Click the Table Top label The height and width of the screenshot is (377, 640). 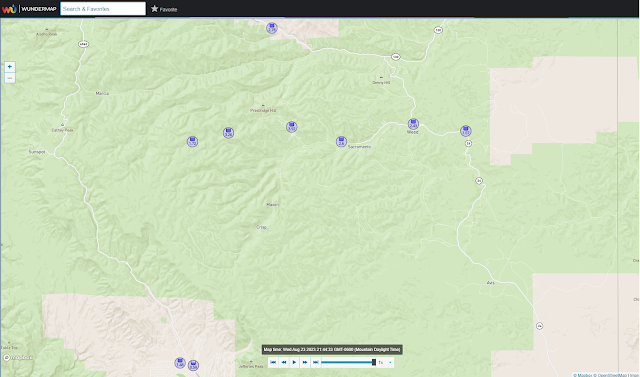pos(9,348)
